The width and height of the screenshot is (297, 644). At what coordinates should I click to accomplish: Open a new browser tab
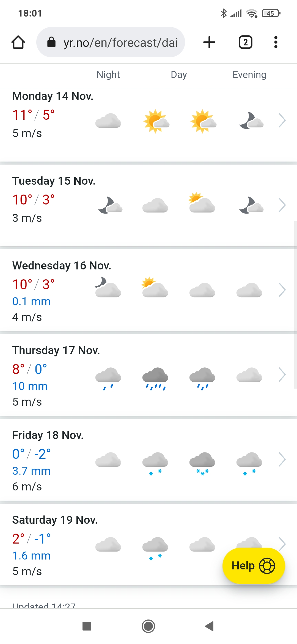click(x=209, y=42)
